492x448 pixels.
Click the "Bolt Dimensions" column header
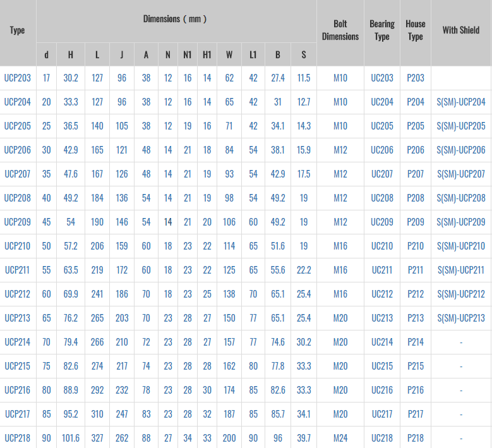coord(340,30)
